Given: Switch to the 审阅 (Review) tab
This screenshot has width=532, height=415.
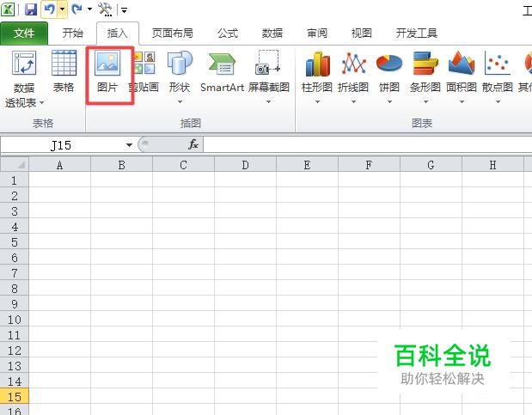Looking at the screenshot, I should (x=317, y=34).
